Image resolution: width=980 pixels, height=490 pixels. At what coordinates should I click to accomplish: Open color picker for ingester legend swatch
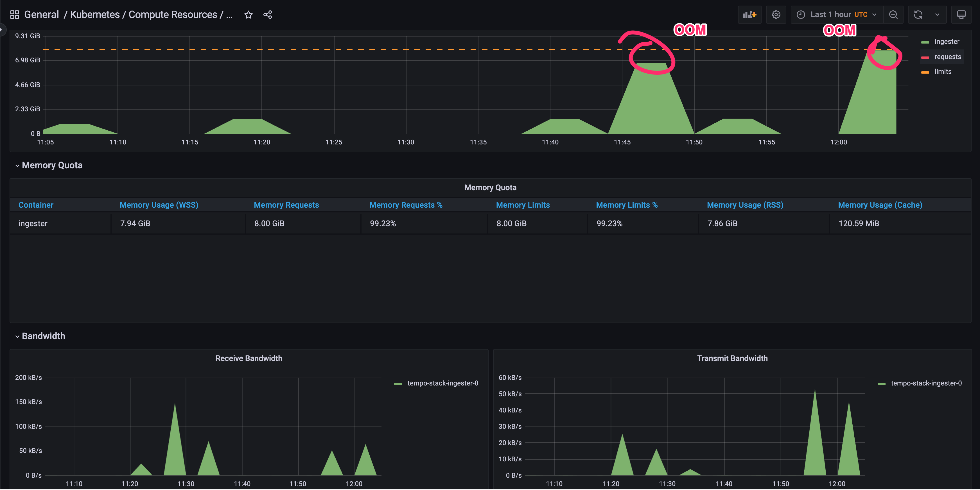pyautogui.click(x=925, y=42)
